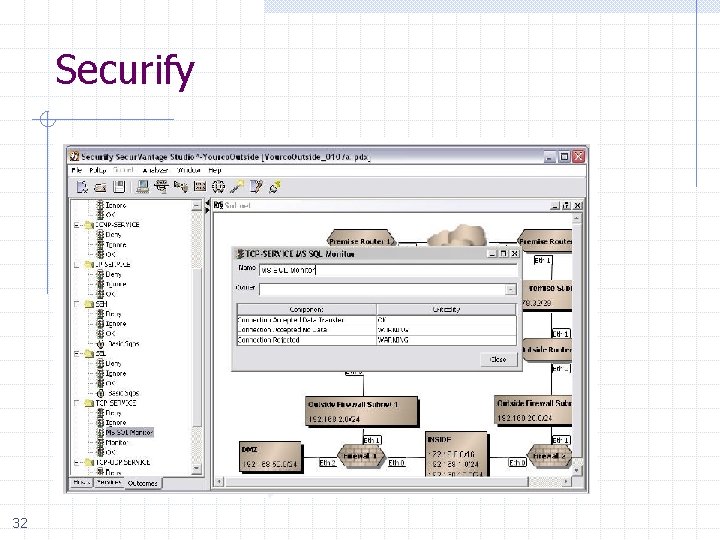Image resolution: width=720 pixels, height=540 pixels.
Task: Open the File menu
Action: click(76, 170)
